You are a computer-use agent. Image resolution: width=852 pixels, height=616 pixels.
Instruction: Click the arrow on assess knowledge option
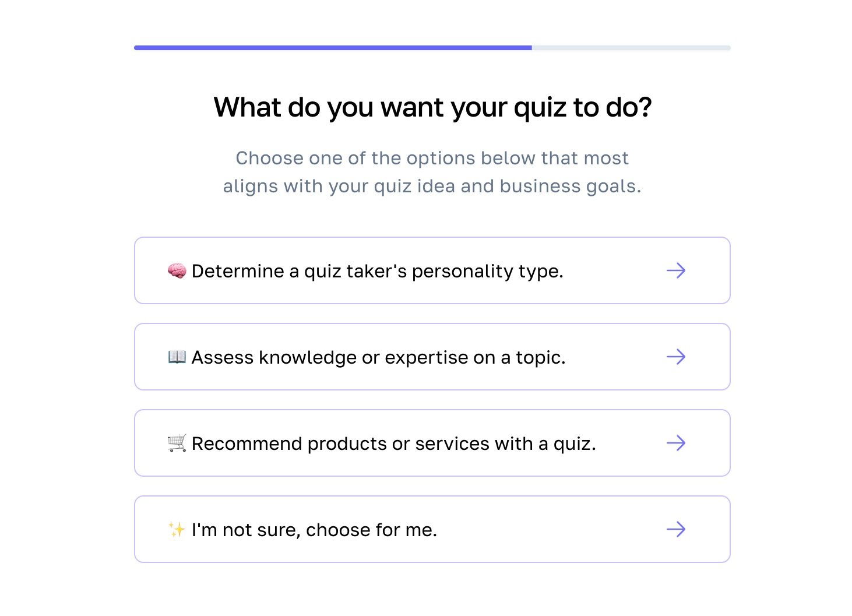click(x=676, y=357)
